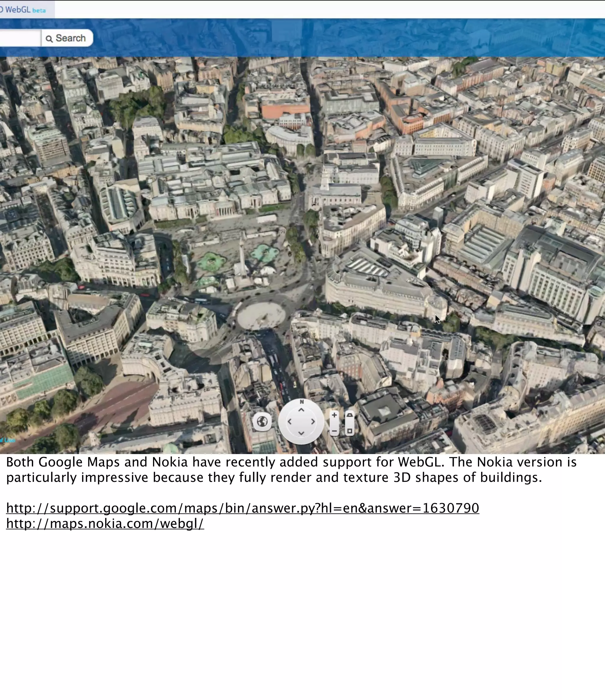Switch to flat top-down view square icon
The width and height of the screenshot is (605, 700).
(x=350, y=431)
